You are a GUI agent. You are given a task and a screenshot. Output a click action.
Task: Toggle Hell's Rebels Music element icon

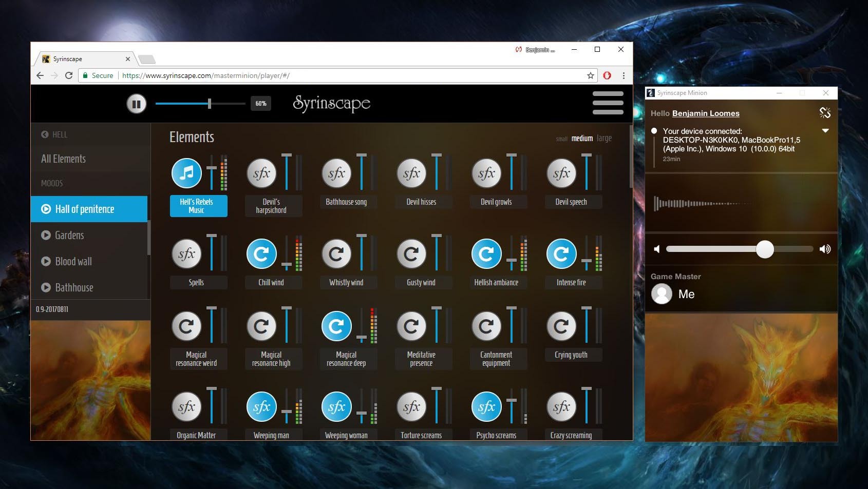pyautogui.click(x=186, y=173)
